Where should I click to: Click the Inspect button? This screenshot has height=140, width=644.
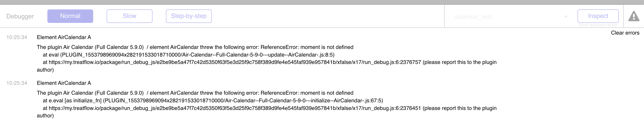[598, 16]
